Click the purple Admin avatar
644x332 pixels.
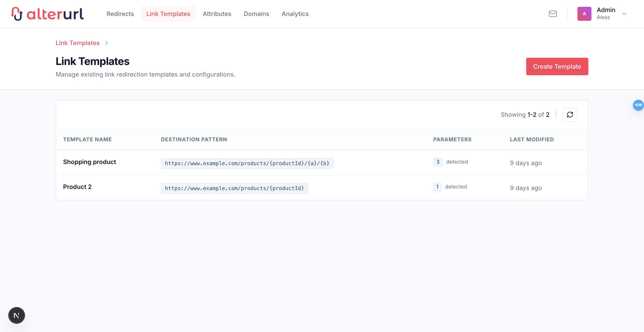pyautogui.click(x=584, y=14)
